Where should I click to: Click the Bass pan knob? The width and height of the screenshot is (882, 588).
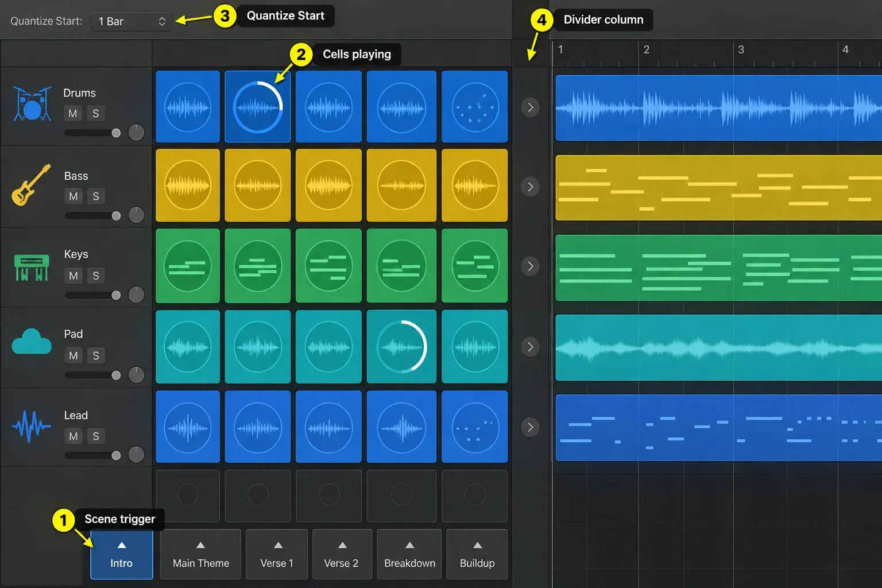(136, 215)
